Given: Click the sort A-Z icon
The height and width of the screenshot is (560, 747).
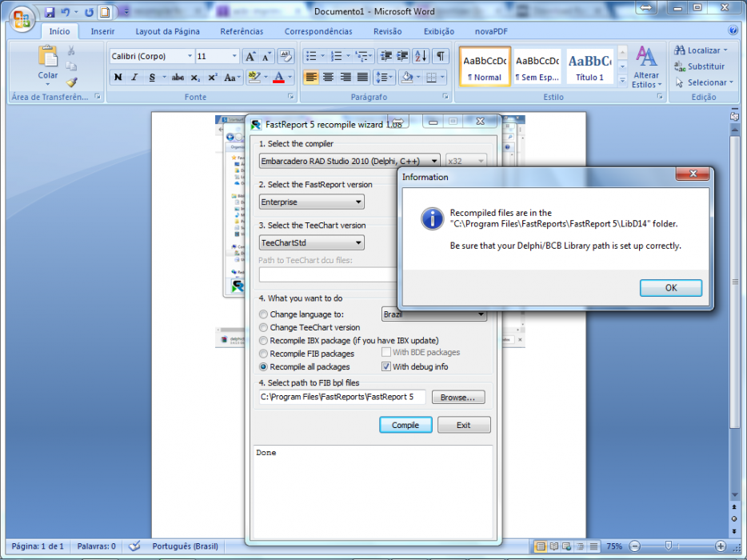Looking at the screenshot, I should click(x=421, y=56).
